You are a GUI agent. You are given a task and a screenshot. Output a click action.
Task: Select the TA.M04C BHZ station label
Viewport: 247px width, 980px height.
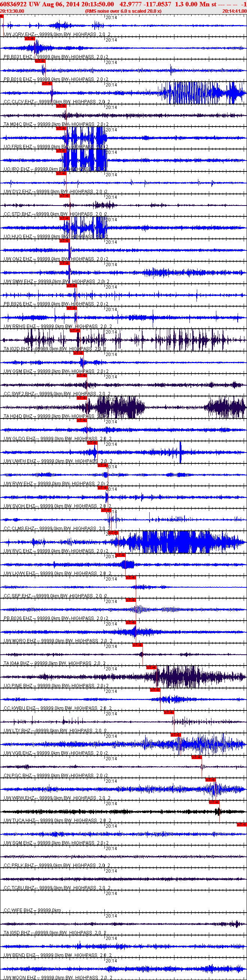click(x=18, y=124)
